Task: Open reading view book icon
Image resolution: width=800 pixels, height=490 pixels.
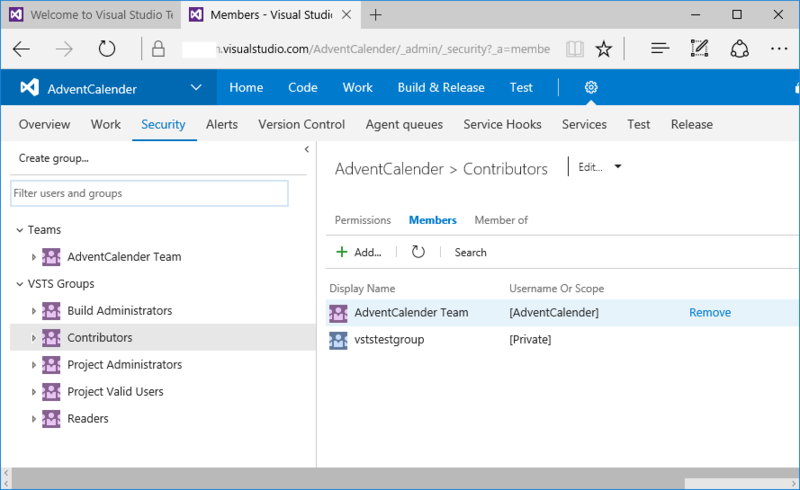Action: [574, 49]
